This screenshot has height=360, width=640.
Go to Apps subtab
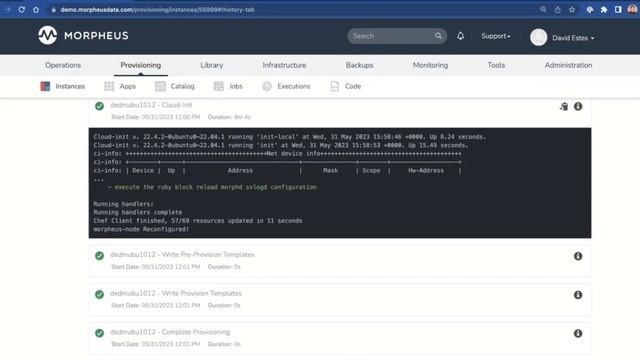click(x=127, y=86)
